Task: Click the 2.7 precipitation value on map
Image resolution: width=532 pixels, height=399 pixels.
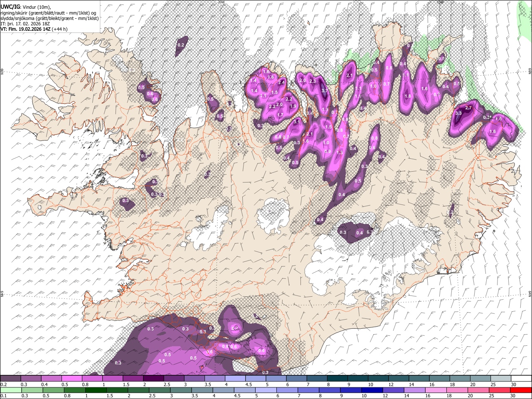Action: click(468, 108)
